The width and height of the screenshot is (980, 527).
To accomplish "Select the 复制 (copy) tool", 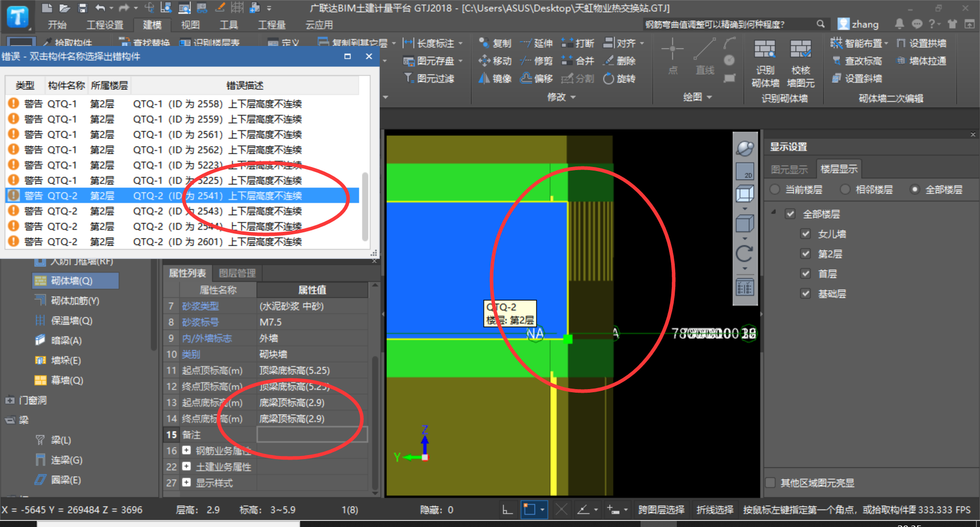I will click(x=495, y=43).
